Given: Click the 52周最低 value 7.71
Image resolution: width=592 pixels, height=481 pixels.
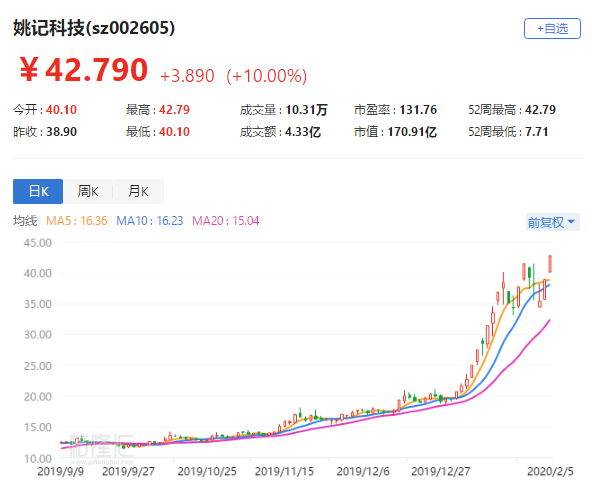Looking at the screenshot, I should click(536, 132).
